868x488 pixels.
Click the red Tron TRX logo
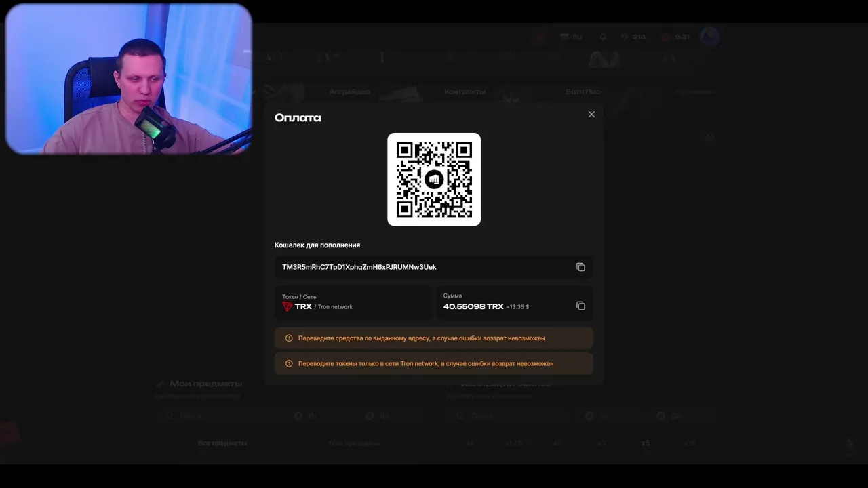pos(288,306)
